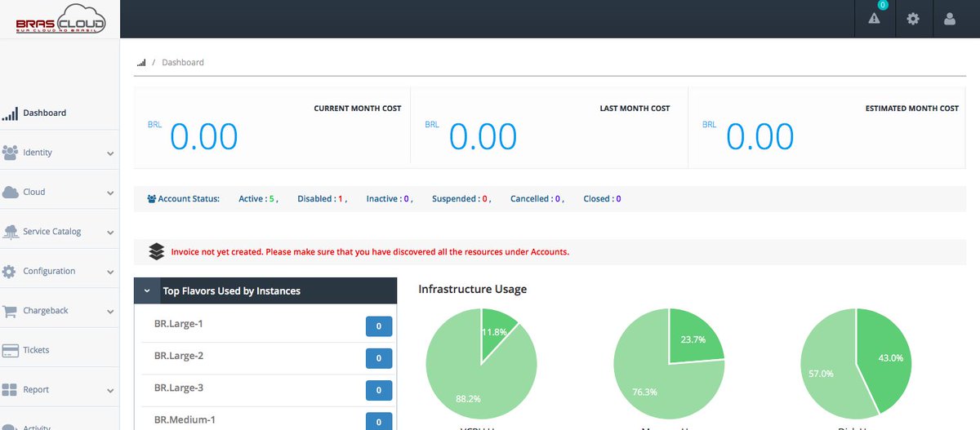Click the Current Month Cost value
The width and height of the screenshot is (980, 430).
coord(203,136)
